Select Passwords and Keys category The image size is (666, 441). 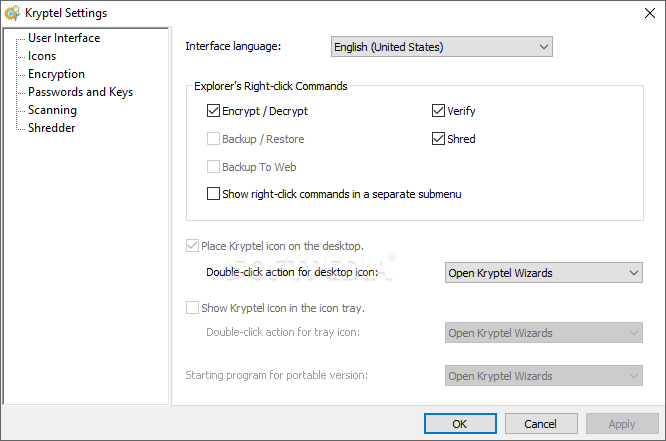(81, 92)
